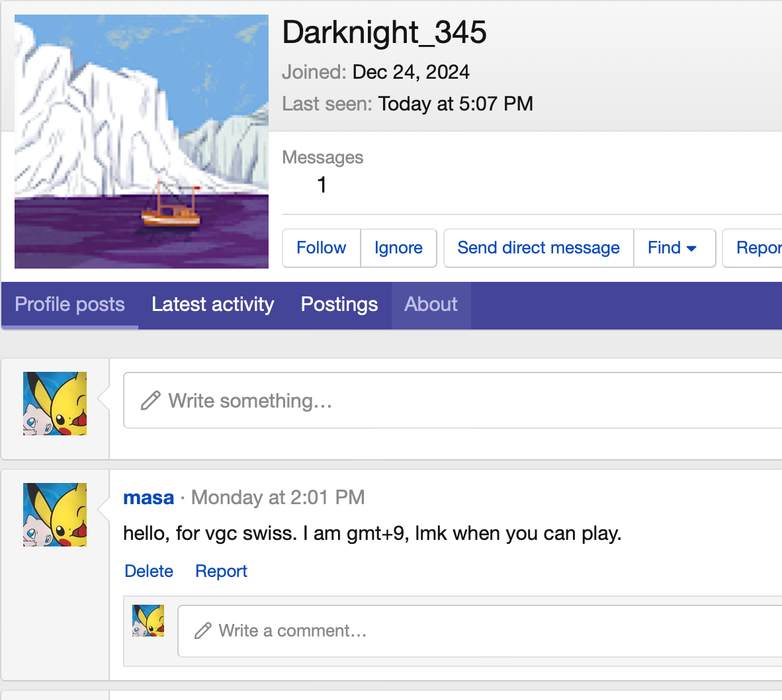Click Pikachu avatar beside Write something box
This screenshot has width=782, height=700.
click(x=55, y=404)
